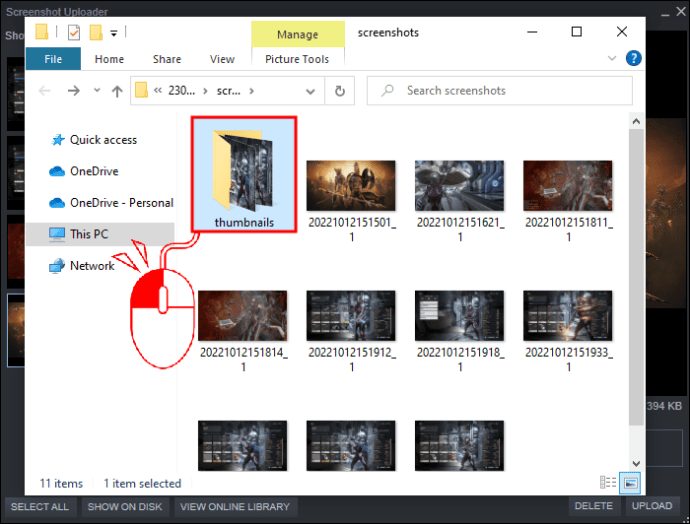Click SELECT ALL in Screenshot Uploader
Viewport: 690px width, 524px height.
click(x=40, y=507)
